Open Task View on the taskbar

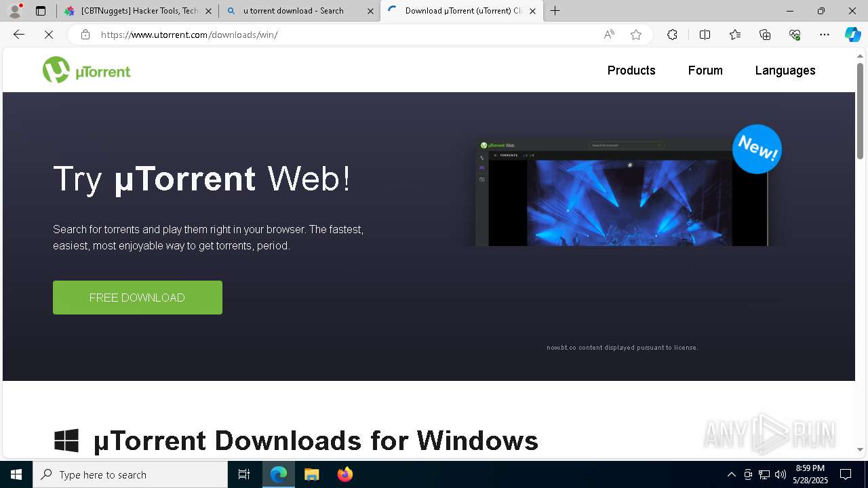tap(244, 474)
